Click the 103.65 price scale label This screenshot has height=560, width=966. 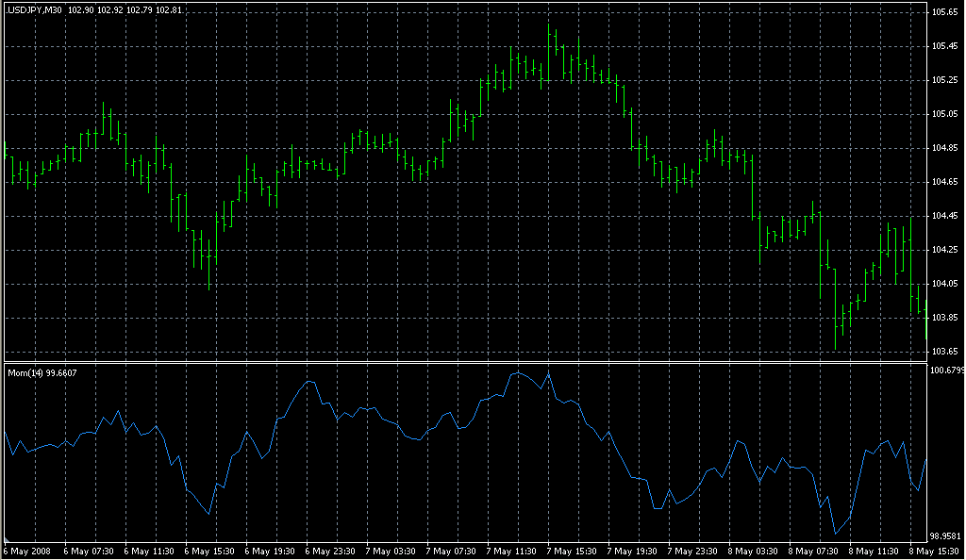point(944,352)
